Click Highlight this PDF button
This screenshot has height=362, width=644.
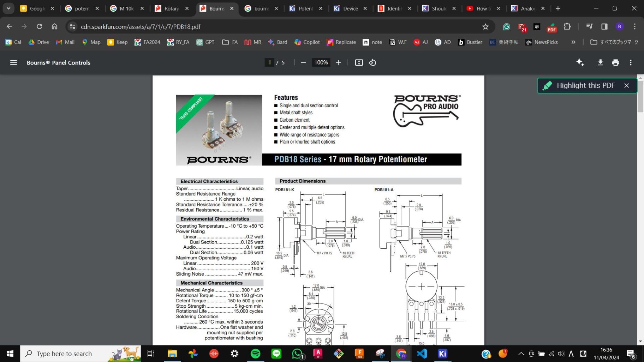coord(579,85)
